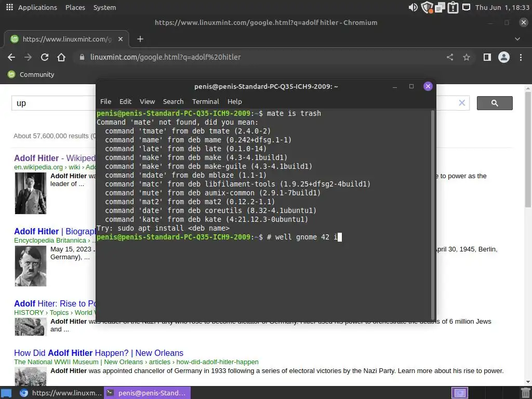Close the Chromium linuxmint.com tab
This screenshot has width=532, height=399.
121,39
